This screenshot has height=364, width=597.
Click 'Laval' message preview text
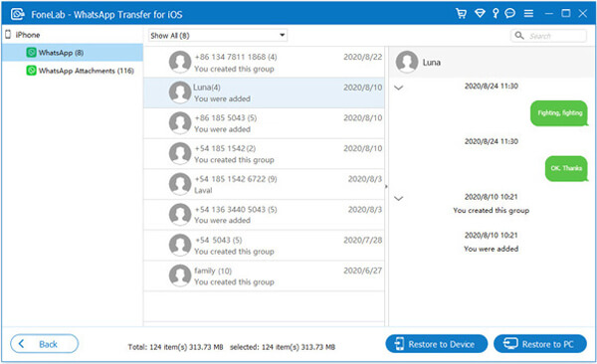coord(203,190)
